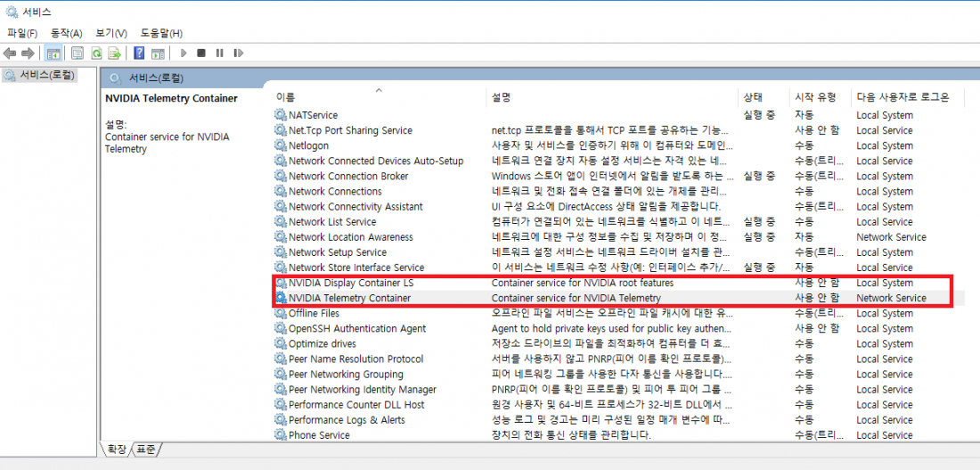980x470 pixels.
Task: Click the Back arrow toolbar icon
Action: pyautogui.click(x=10, y=54)
